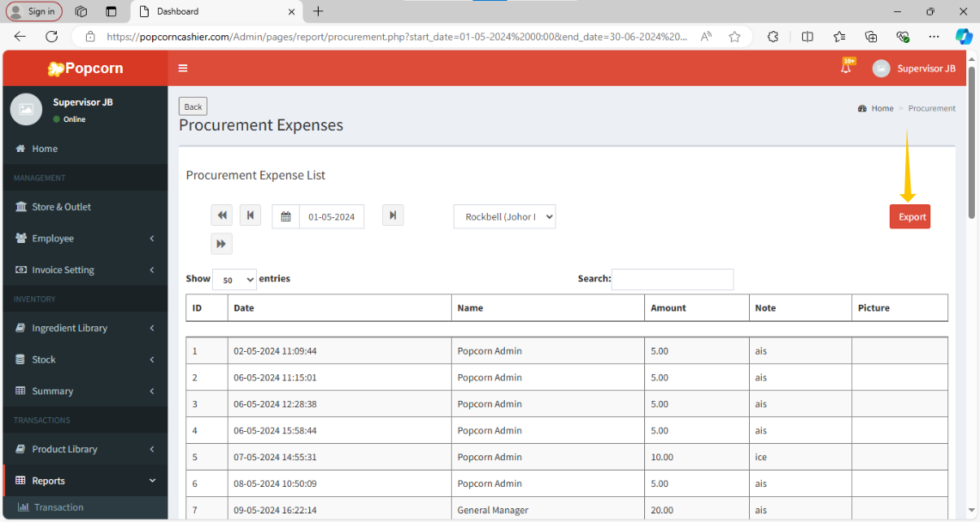Open Read aloud icon in address bar
The image size is (980, 522).
point(706,37)
